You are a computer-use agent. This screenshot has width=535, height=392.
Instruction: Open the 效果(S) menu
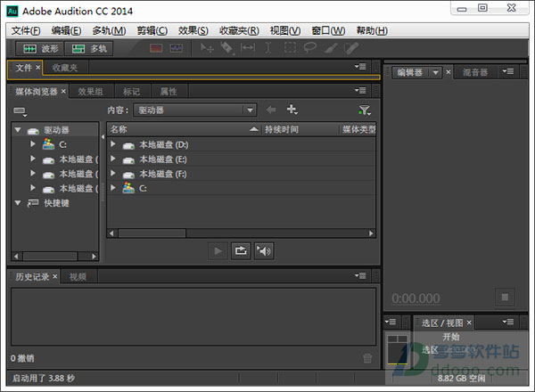click(x=193, y=31)
